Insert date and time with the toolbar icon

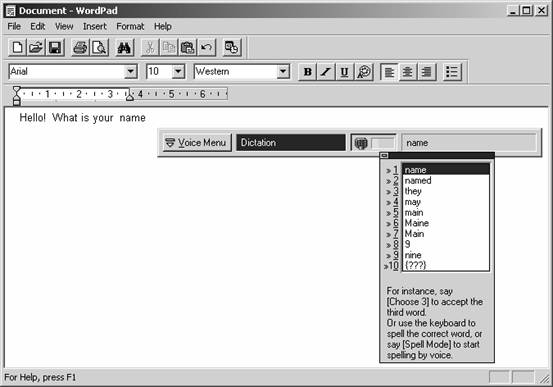232,47
